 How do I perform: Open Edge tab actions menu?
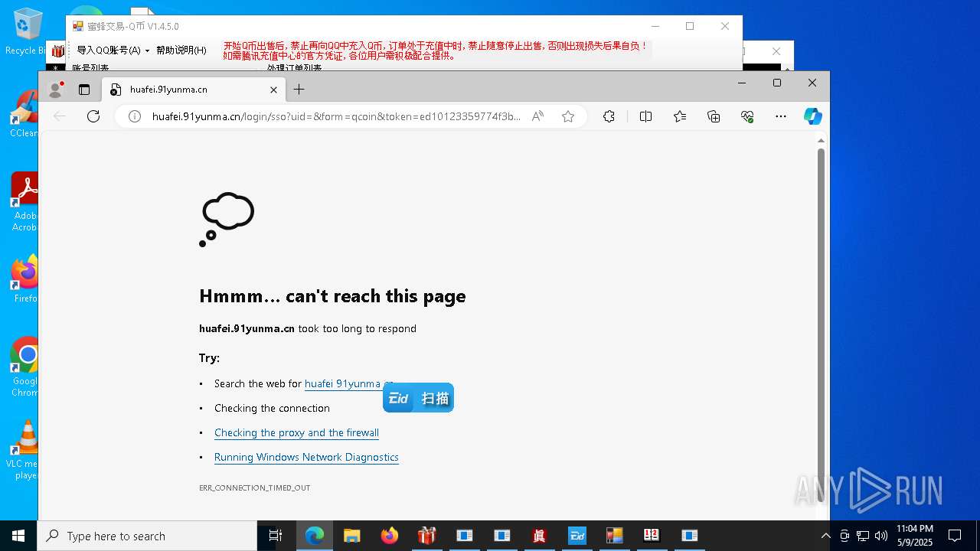coord(84,90)
